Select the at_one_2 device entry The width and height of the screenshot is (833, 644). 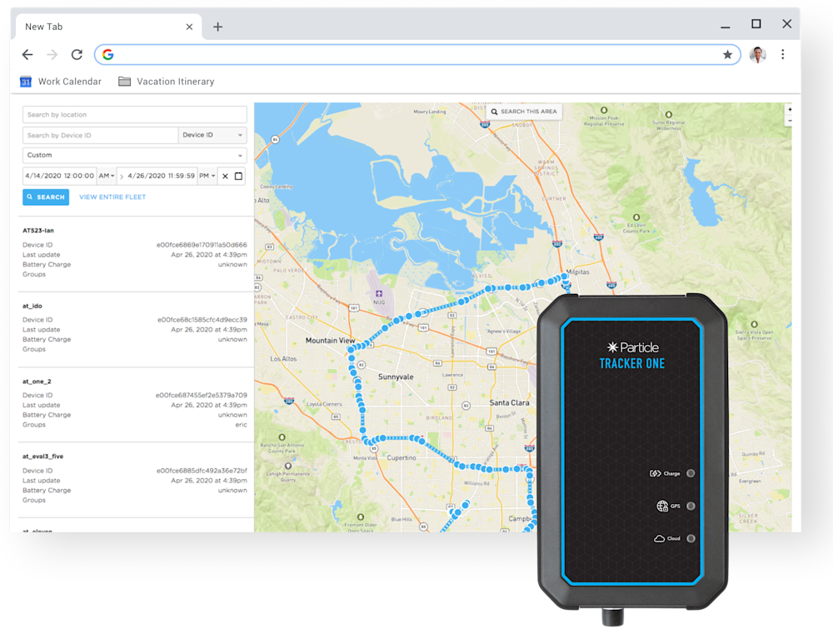click(134, 404)
